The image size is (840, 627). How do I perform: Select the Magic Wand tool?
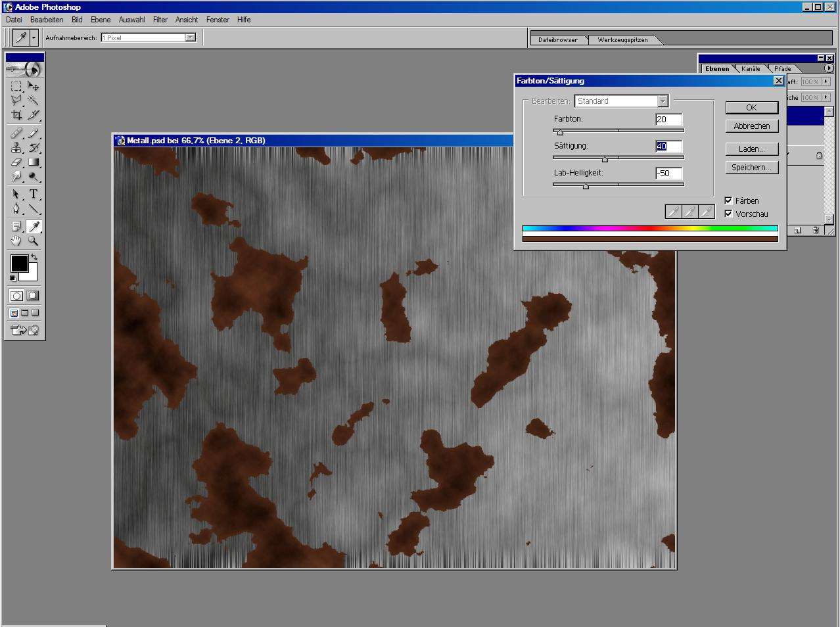point(34,101)
